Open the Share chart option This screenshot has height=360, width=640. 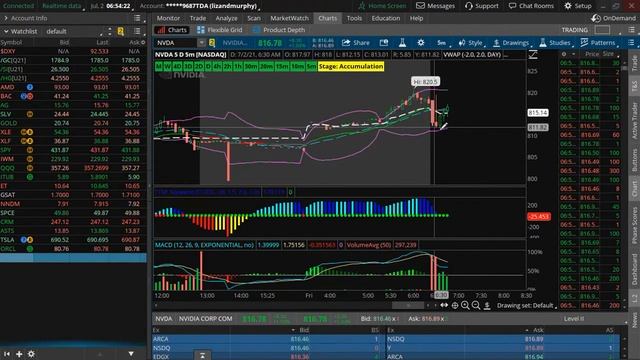pyautogui.click(x=356, y=43)
